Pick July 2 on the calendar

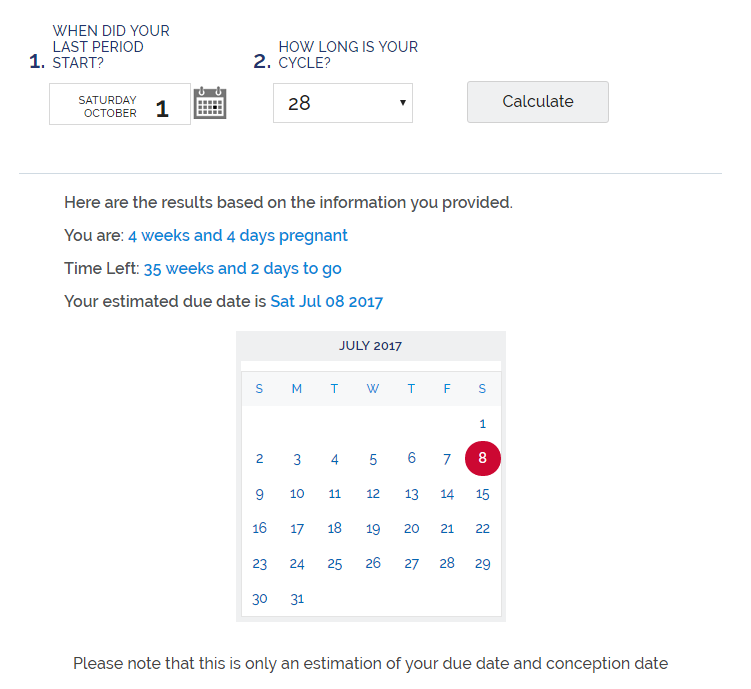point(260,459)
